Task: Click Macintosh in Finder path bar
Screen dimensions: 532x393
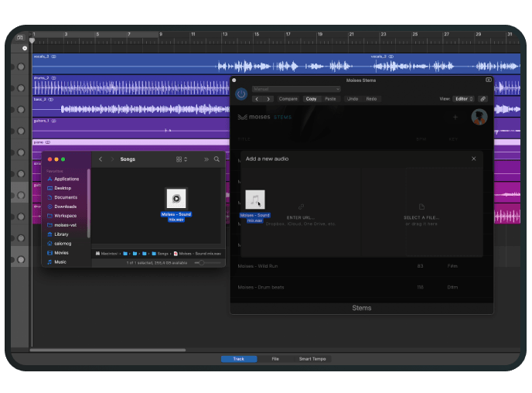Action: point(107,254)
